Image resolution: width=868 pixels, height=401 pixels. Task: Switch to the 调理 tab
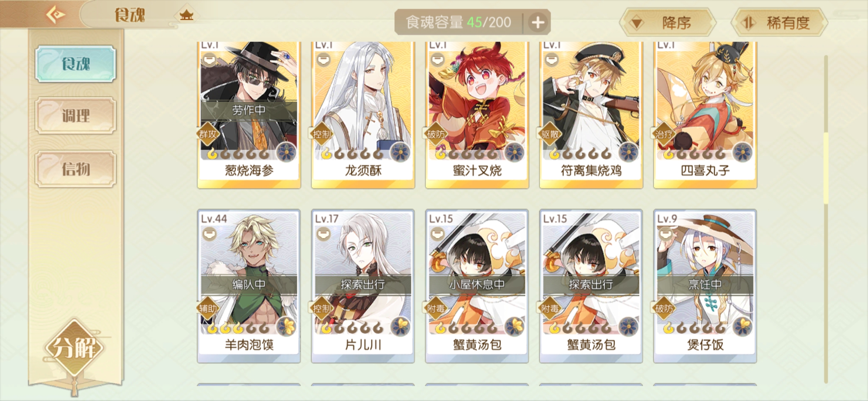coord(76,115)
